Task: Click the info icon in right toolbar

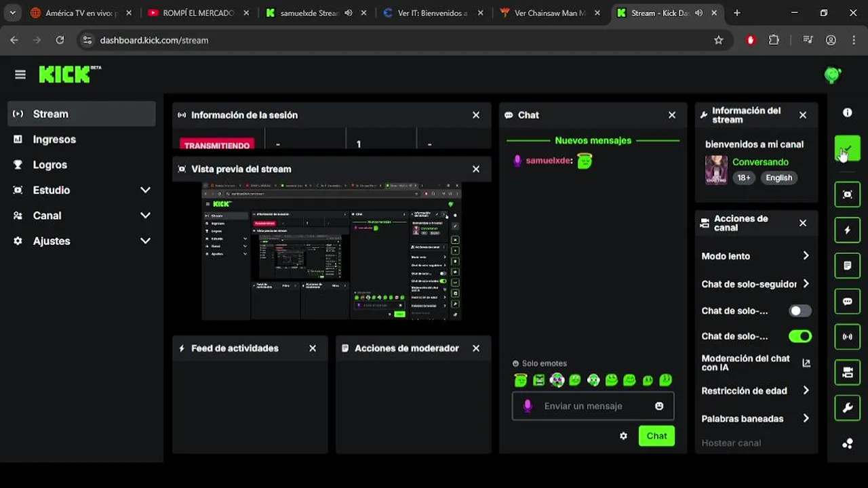Action: 847,113
